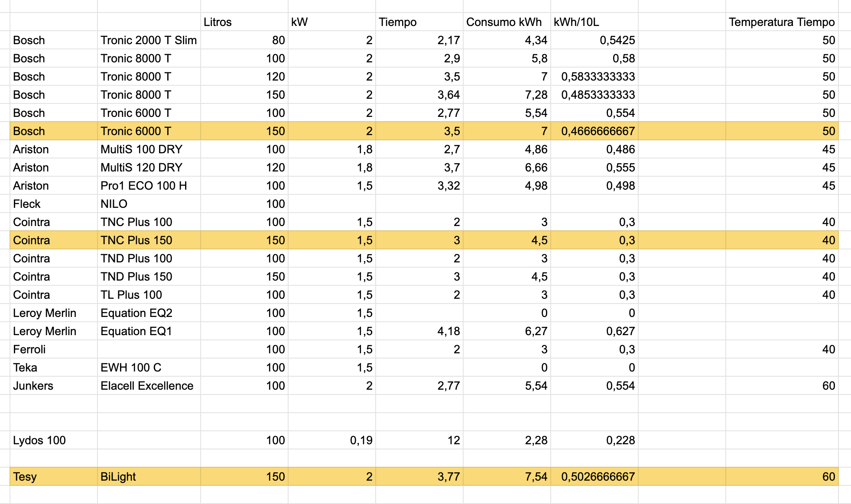Click the 0,58 value cell

pyautogui.click(x=594, y=58)
